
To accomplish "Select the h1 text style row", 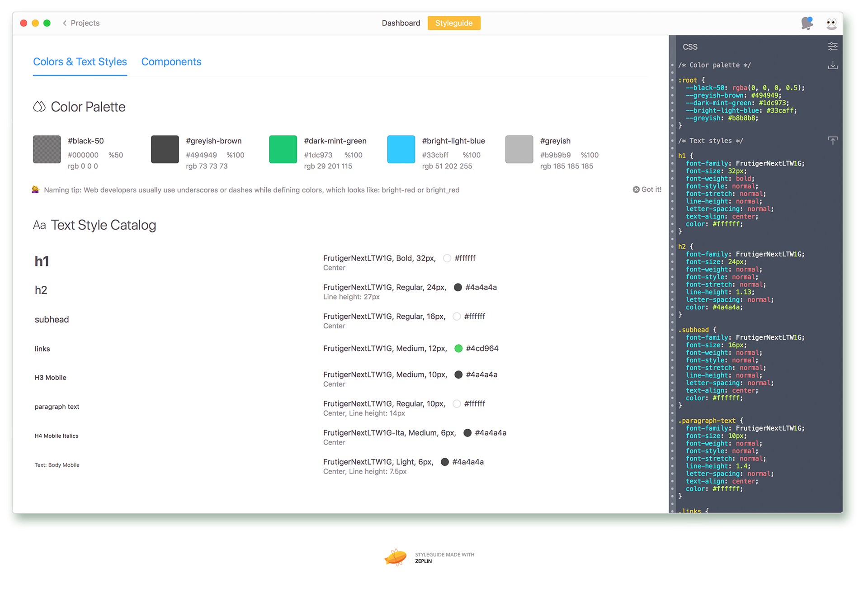I will pyautogui.click(x=42, y=261).
